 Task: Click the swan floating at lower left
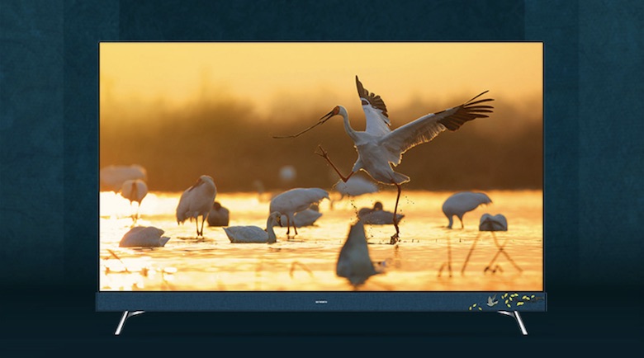tap(143, 237)
